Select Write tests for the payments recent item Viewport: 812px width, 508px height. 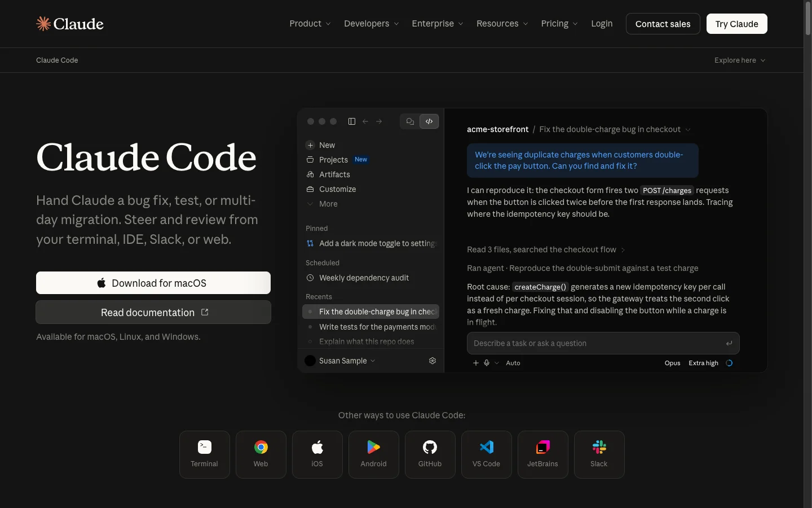(370, 327)
